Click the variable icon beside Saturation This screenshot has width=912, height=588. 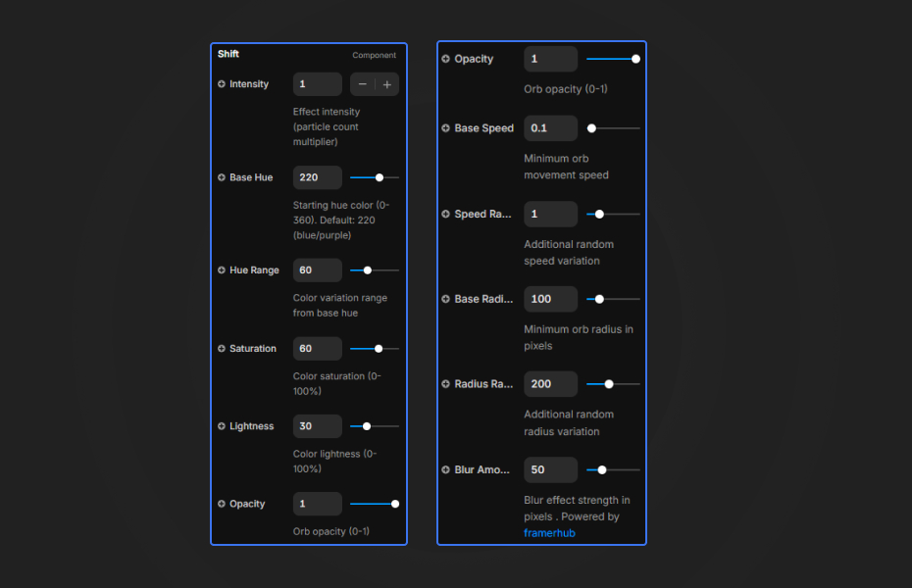point(220,349)
